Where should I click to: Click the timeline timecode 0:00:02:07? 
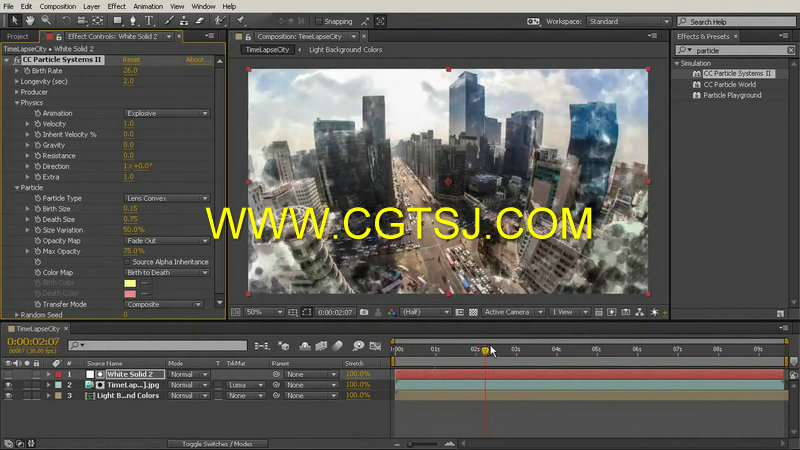pos(33,341)
